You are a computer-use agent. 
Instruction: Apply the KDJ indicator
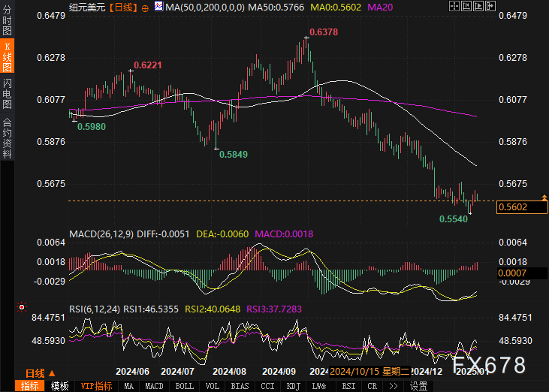point(294,386)
